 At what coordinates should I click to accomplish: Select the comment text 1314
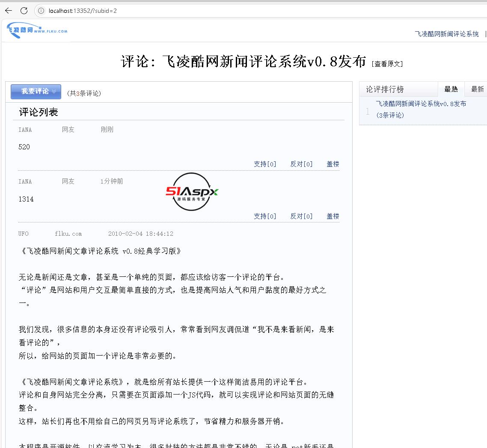point(26,199)
